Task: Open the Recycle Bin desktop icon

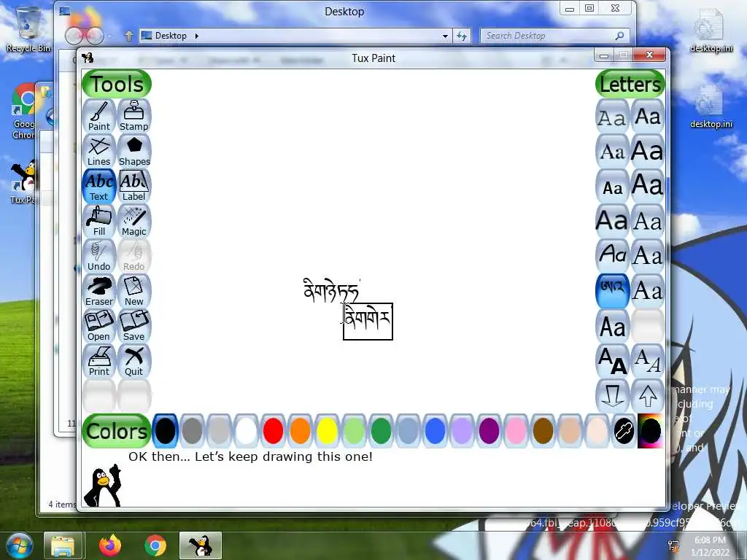Action: tap(28, 29)
